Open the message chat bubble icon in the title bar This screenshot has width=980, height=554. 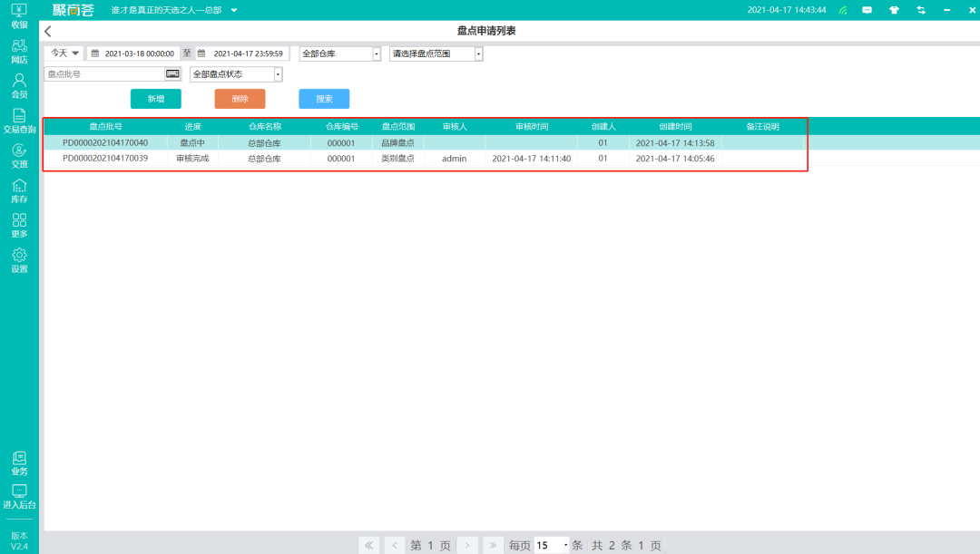point(867,10)
